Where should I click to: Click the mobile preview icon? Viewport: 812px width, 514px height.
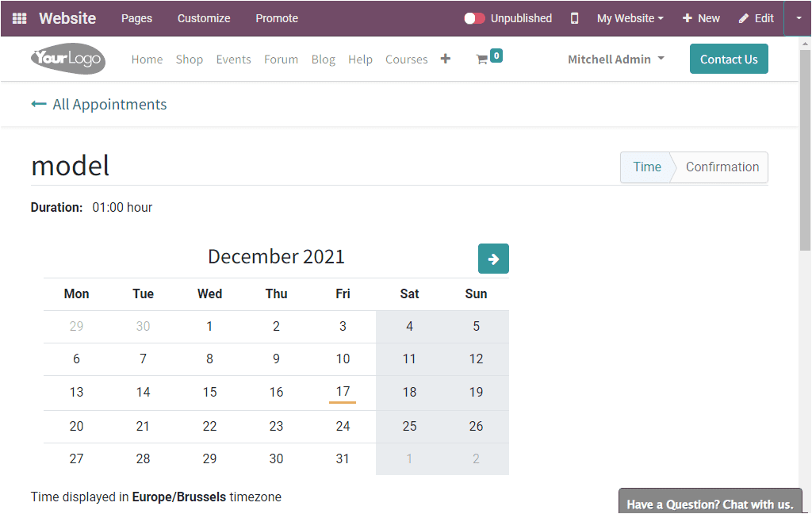pyautogui.click(x=574, y=17)
